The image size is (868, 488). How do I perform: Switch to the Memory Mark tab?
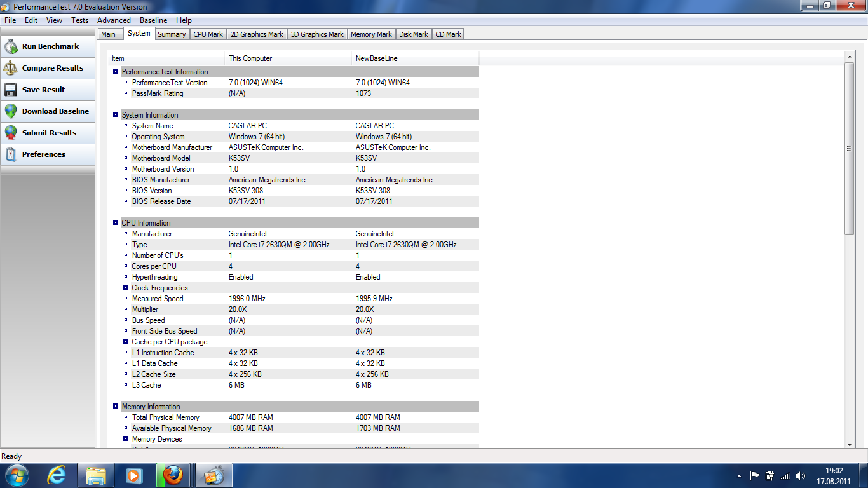pos(371,34)
